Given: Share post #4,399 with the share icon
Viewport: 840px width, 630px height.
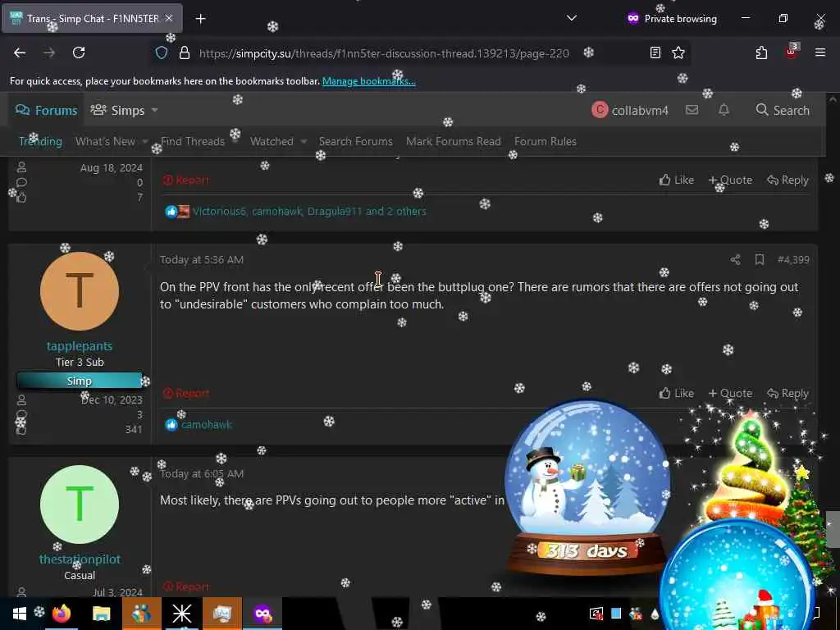Looking at the screenshot, I should (735, 260).
